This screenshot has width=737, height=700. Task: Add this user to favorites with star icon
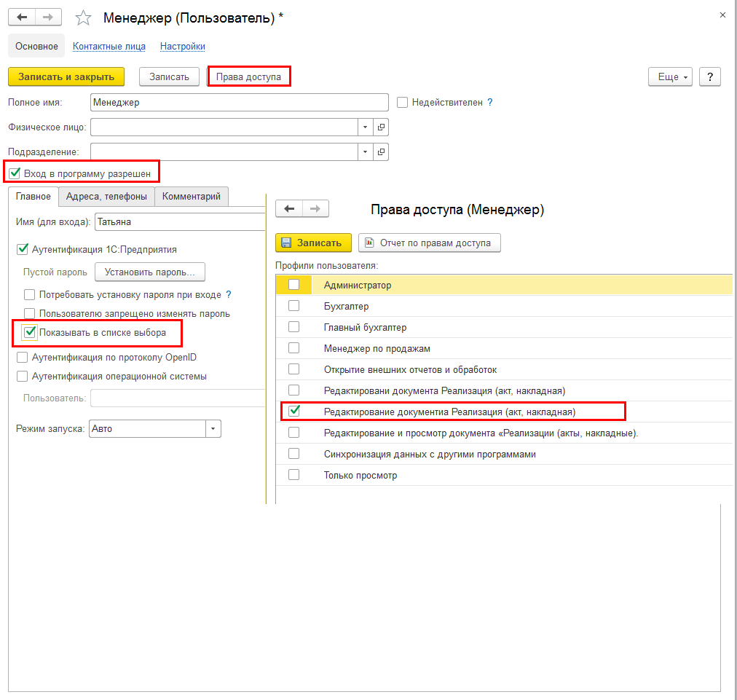click(x=83, y=18)
